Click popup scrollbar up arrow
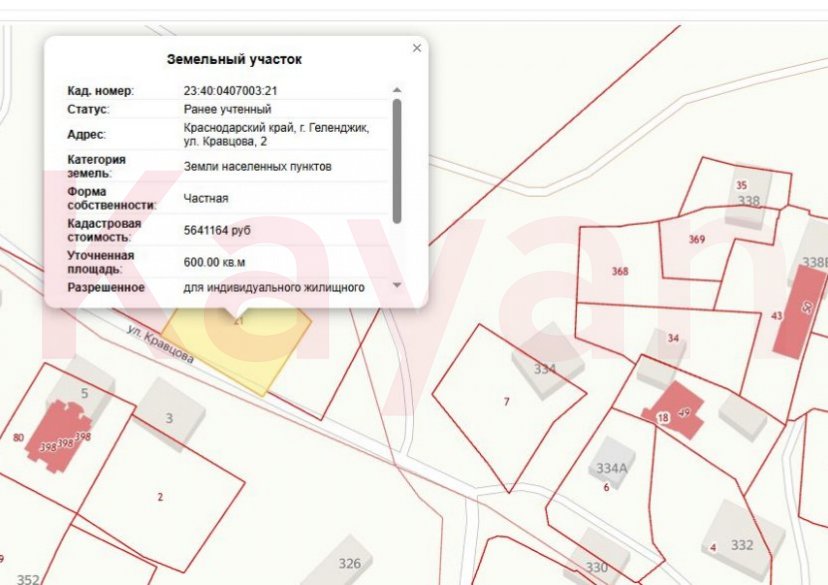This screenshot has width=828, height=585. pyautogui.click(x=397, y=90)
